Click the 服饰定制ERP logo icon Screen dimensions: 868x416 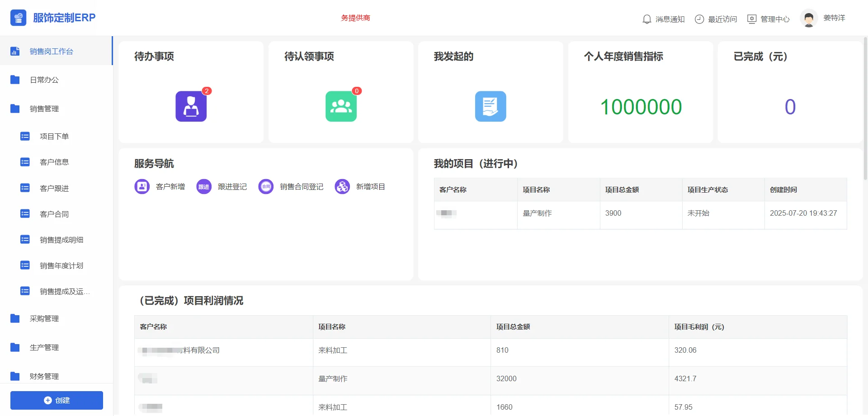18,18
